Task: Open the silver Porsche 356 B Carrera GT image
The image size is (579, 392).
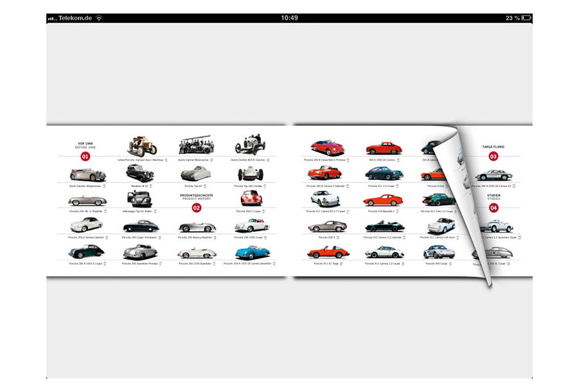Action: coord(494,175)
